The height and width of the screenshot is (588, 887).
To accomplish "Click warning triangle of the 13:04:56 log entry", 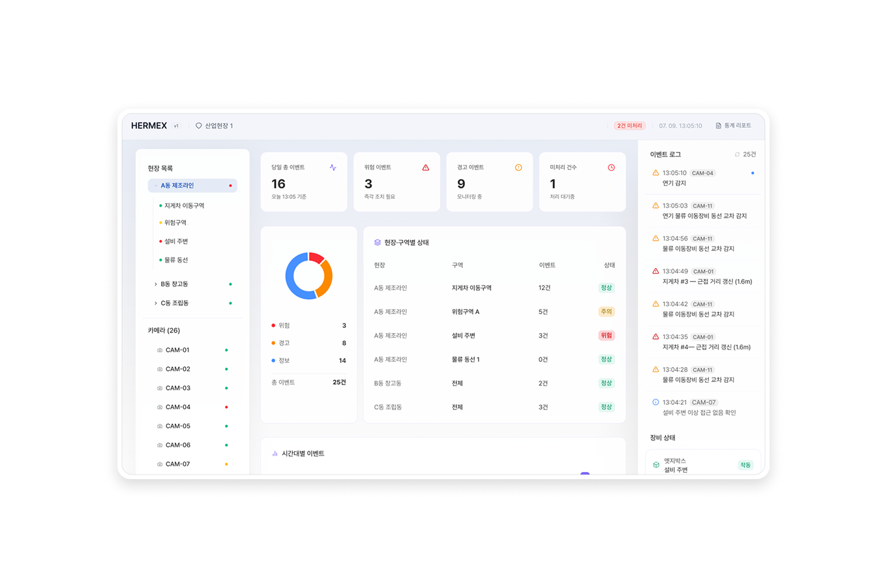I will pyautogui.click(x=655, y=238).
